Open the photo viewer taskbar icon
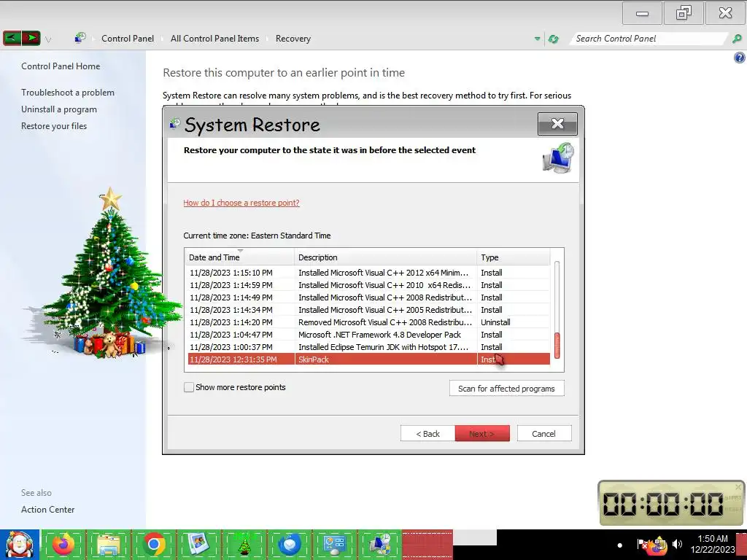 pyautogui.click(x=199, y=544)
